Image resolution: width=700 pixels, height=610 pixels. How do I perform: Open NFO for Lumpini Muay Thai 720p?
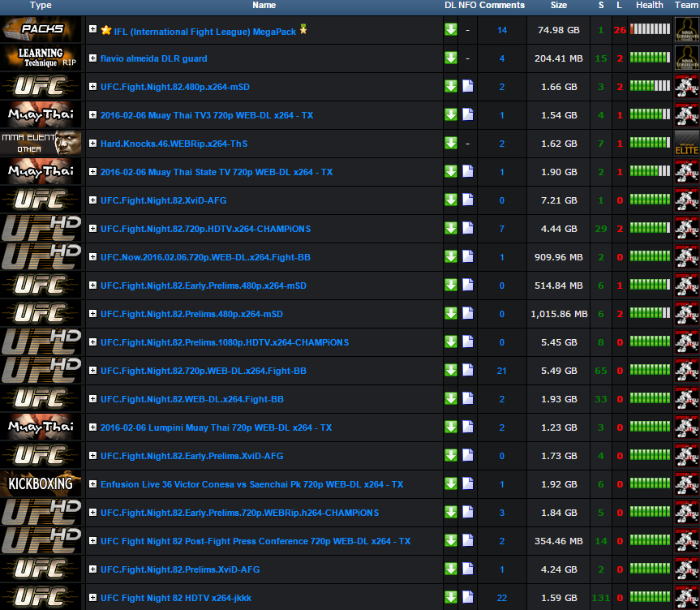468,427
